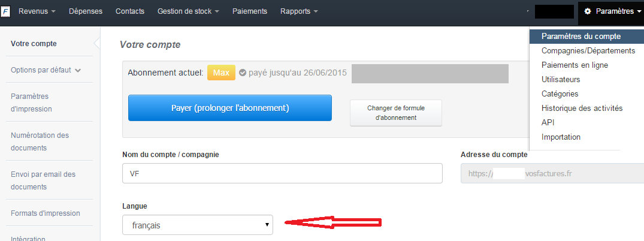
Task: Open the Paramètres menu in top bar
Action: coord(611,12)
